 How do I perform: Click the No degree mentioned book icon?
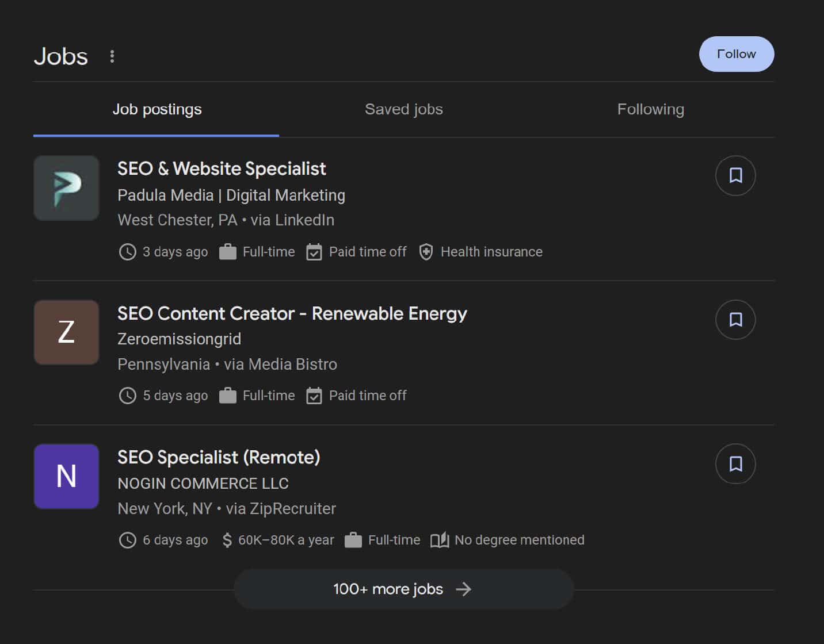(x=440, y=540)
